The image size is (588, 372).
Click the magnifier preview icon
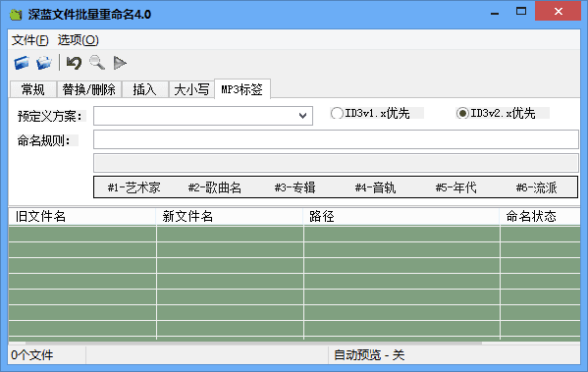[97, 63]
